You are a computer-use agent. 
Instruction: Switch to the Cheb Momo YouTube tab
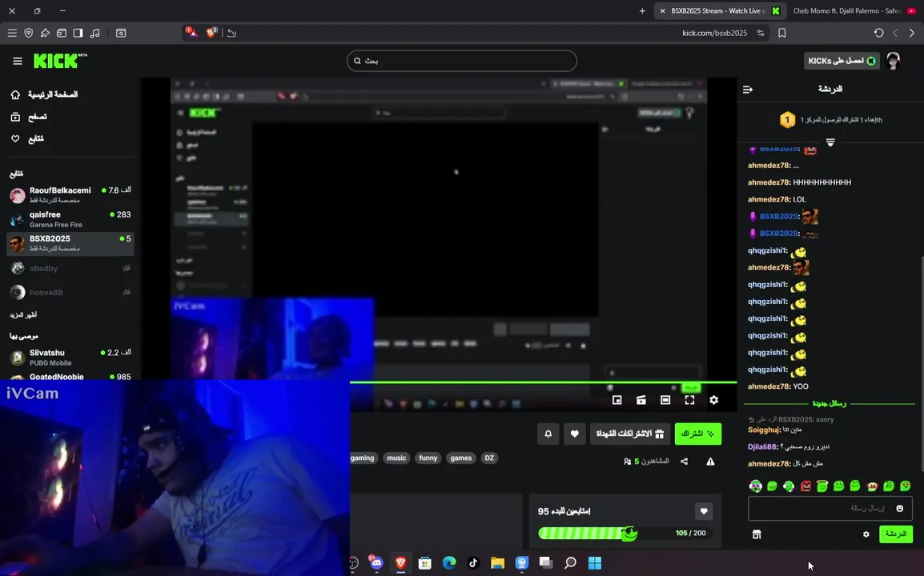pos(854,10)
